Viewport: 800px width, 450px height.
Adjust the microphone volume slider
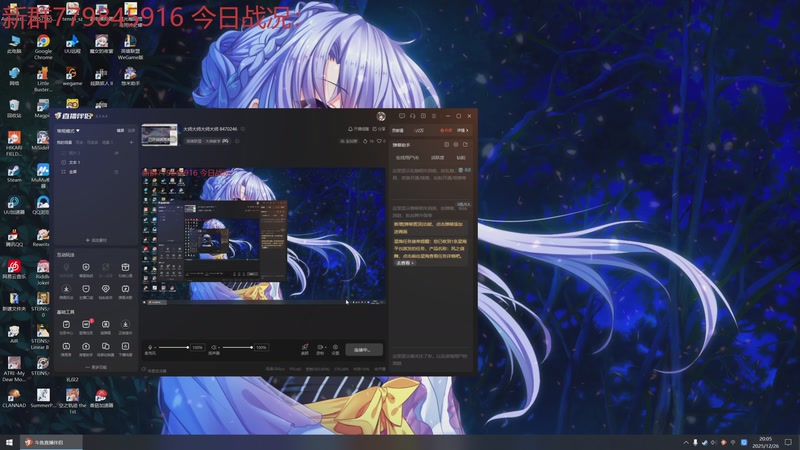173,347
